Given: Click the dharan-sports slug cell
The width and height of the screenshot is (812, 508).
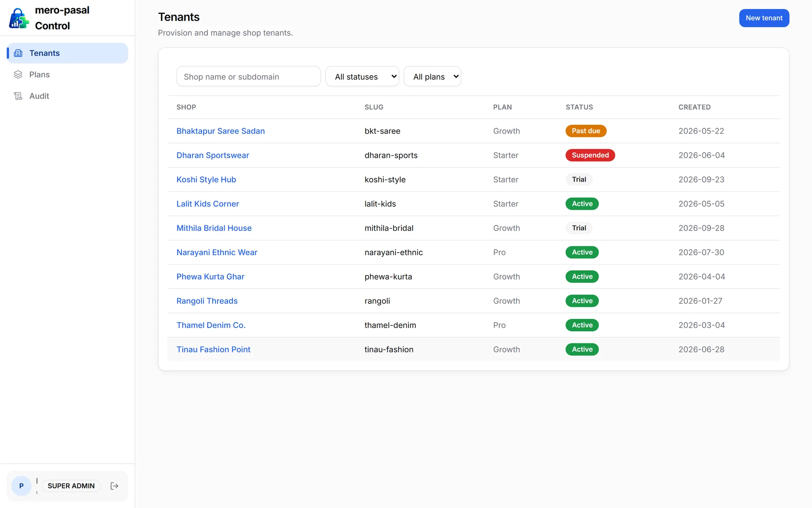Looking at the screenshot, I should point(391,156).
